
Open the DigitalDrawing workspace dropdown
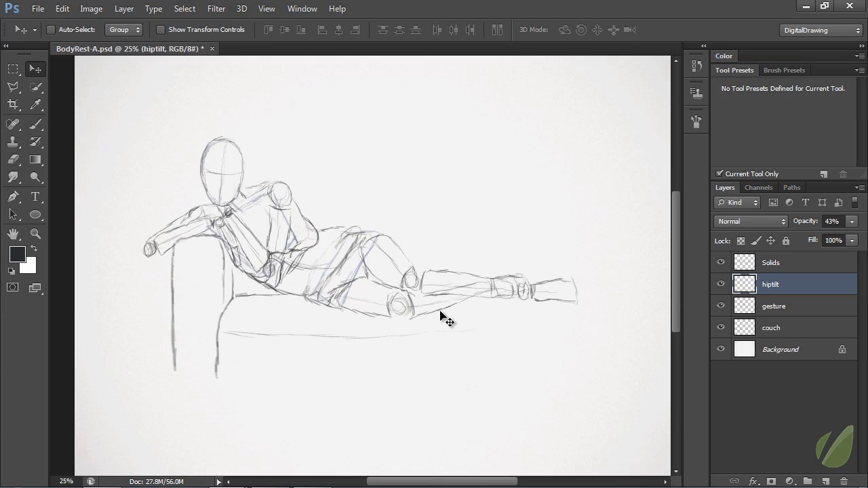[x=821, y=30]
